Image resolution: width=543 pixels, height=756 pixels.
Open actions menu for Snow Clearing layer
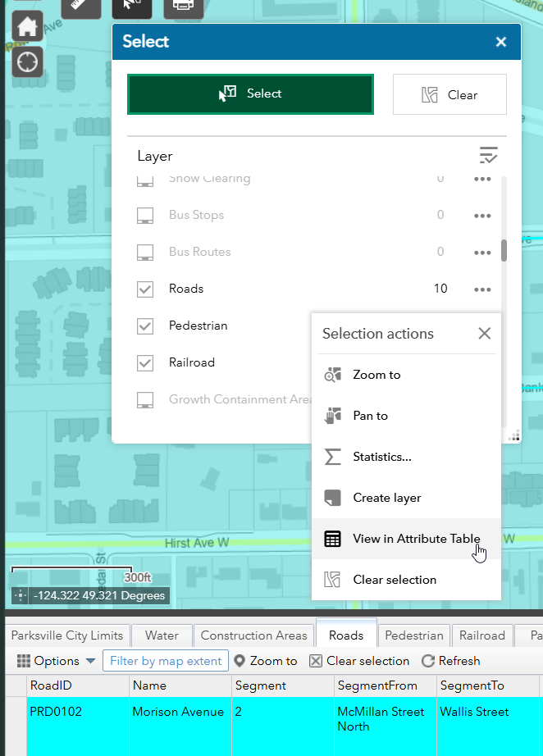[x=482, y=180]
